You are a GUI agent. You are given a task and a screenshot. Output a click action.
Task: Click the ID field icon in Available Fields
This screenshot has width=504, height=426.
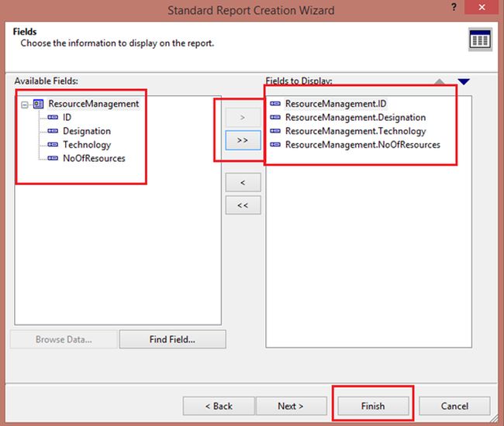click(x=53, y=117)
